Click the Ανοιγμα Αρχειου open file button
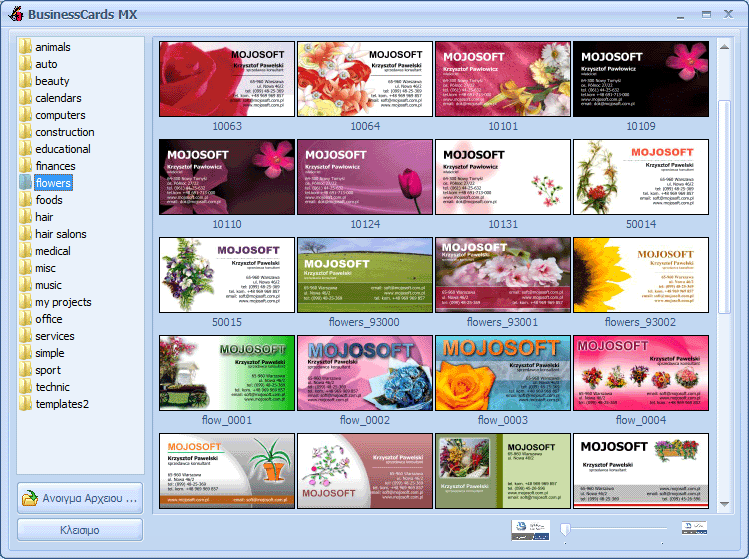 (80, 498)
